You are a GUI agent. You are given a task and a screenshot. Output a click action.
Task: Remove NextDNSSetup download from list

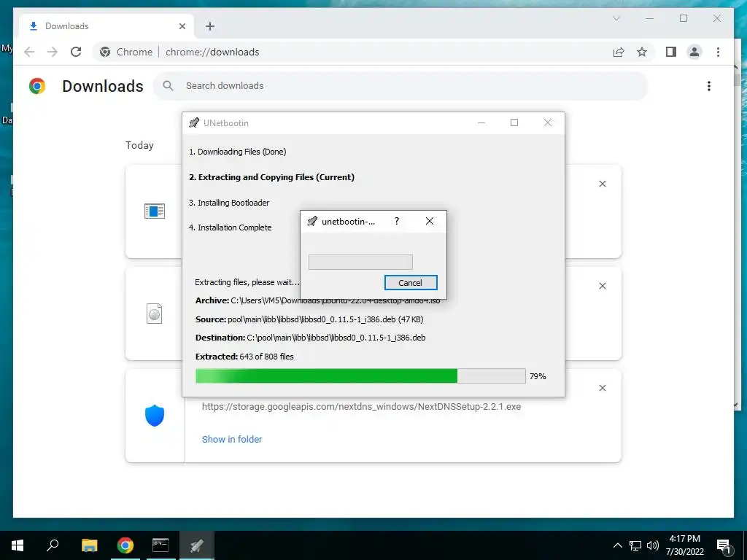click(x=602, y=388)
